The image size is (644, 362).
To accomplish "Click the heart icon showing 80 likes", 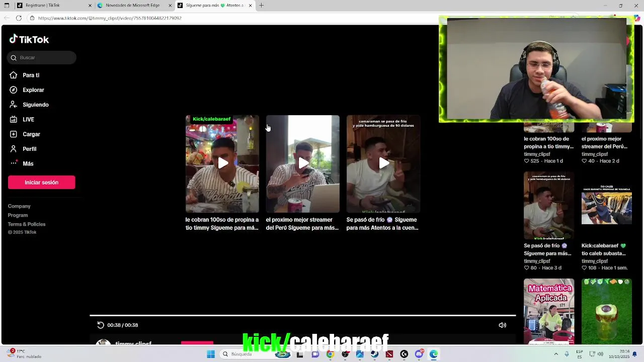I will click(527, 268).
